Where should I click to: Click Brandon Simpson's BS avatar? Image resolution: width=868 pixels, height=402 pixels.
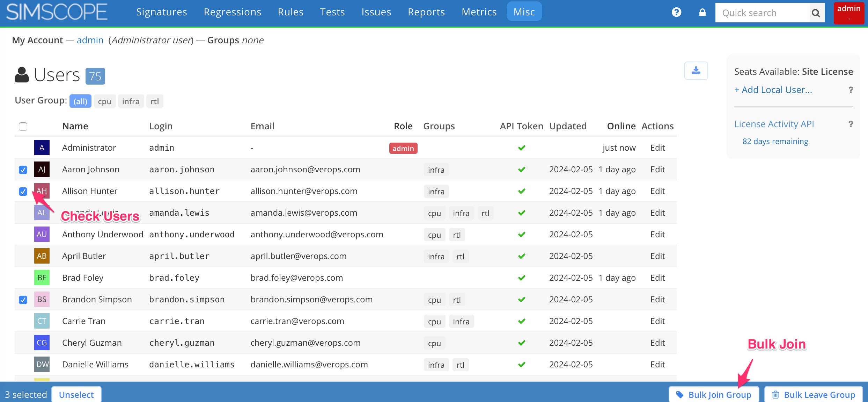click(42, 299)
